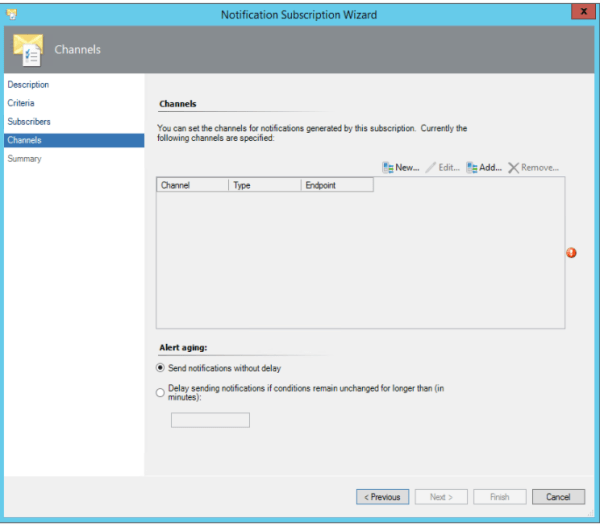Cancel the subscription wizard
The height and width of the screenshot is (526, 600).
(x=558, y=497)
